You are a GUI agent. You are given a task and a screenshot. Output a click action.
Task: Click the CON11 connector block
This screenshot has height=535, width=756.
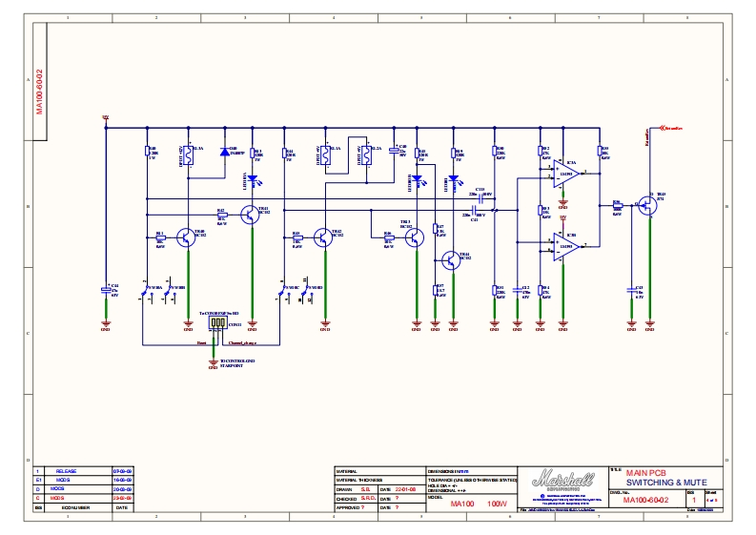[x=216, y=322]
